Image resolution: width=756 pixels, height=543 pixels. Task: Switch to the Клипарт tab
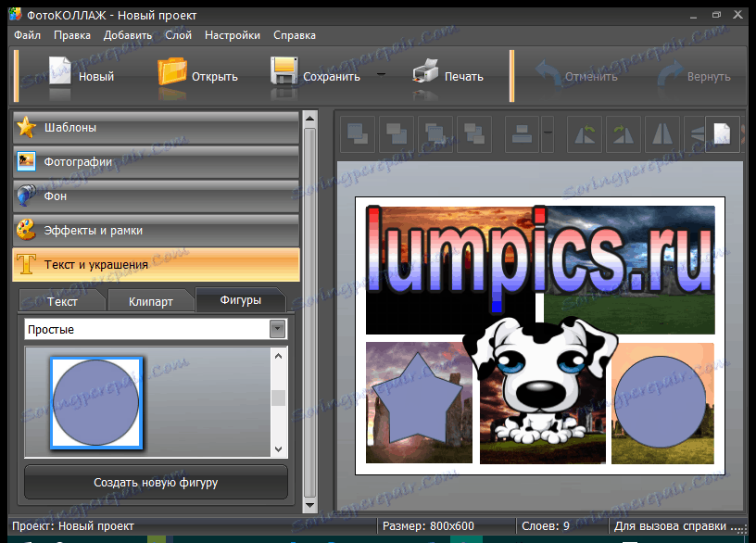click(151, 301)
